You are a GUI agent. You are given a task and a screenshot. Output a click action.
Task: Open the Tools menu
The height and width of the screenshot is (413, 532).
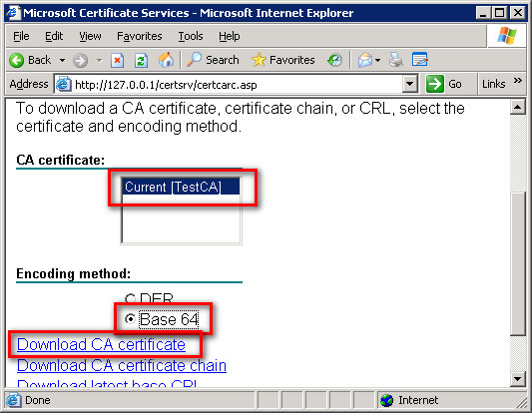[x=191, y=36]
